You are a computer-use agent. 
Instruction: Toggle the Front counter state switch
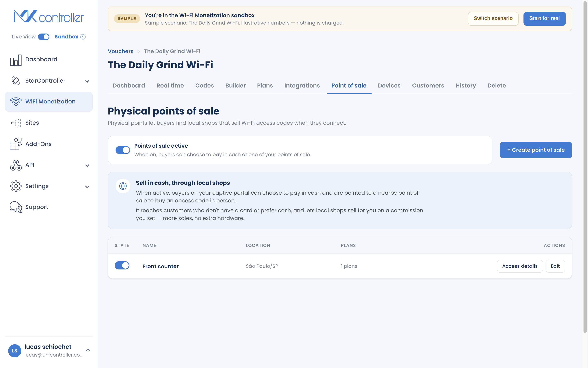tap(122, 265)
